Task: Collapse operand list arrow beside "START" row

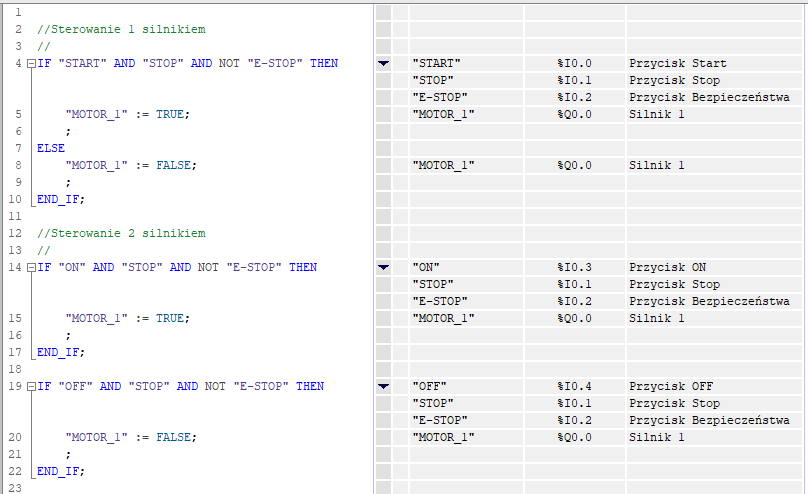Action: pyautogui.click(x=383, y=64)
